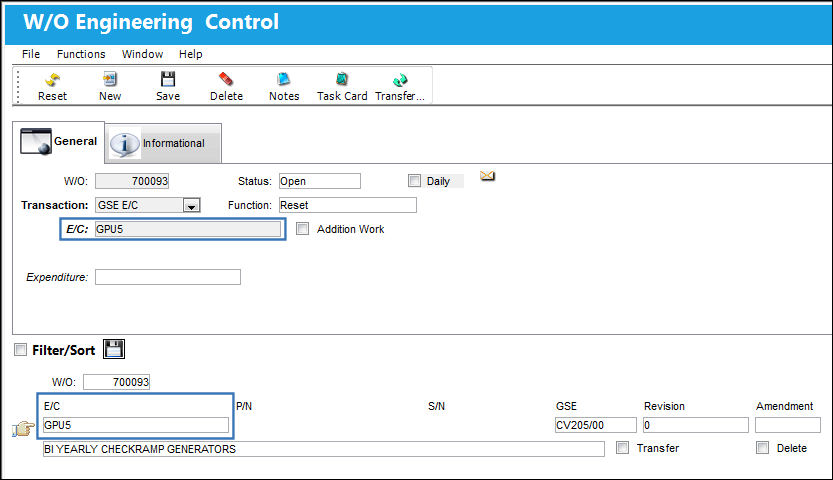Expand the Transaction dropdown arrow

[x=191, y=205]
